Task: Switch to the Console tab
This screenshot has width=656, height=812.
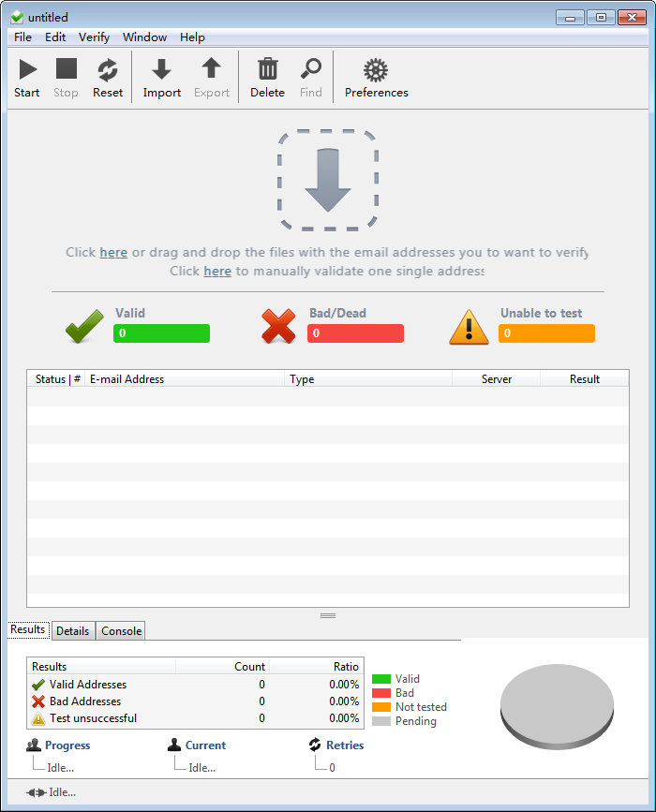Action: pos(121,630)
